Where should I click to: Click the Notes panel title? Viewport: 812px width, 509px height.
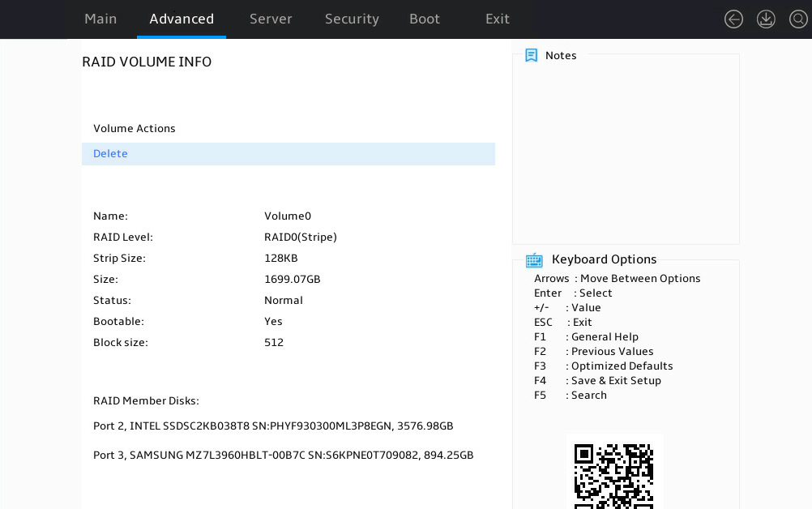561,55
